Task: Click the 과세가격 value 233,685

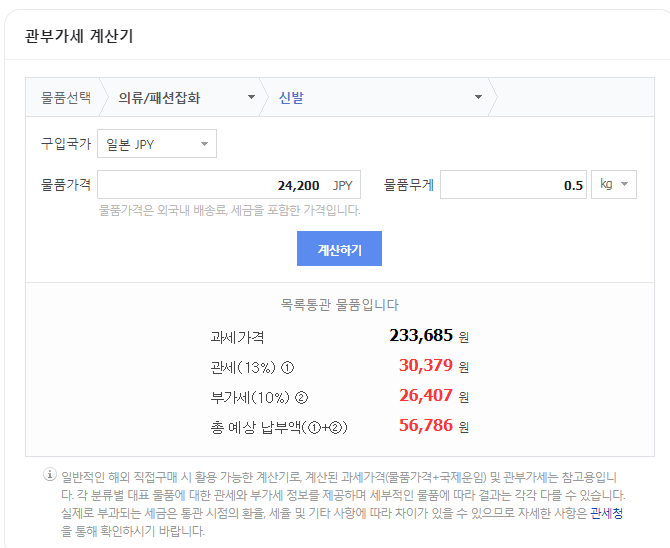Action: [x=421, y=336]
